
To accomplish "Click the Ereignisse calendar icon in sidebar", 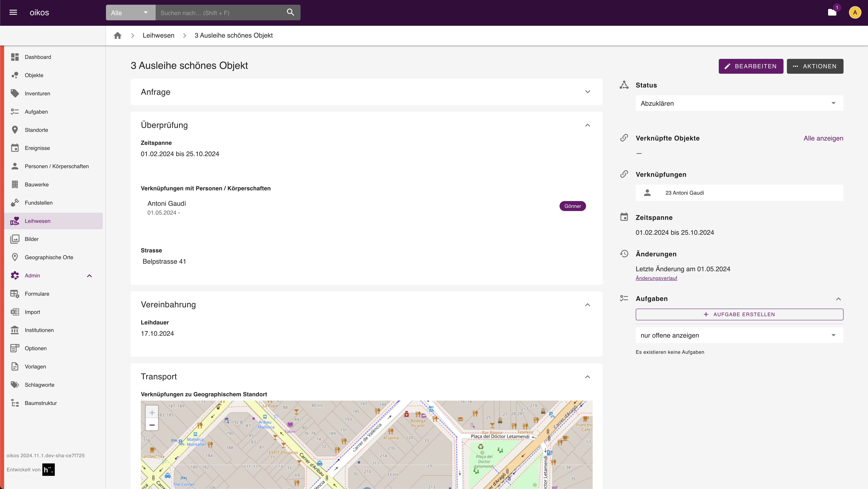I will coord(15,148).
